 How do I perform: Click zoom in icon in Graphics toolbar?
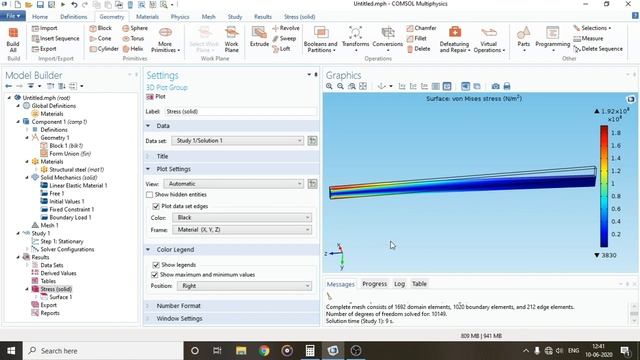(329, 86)
